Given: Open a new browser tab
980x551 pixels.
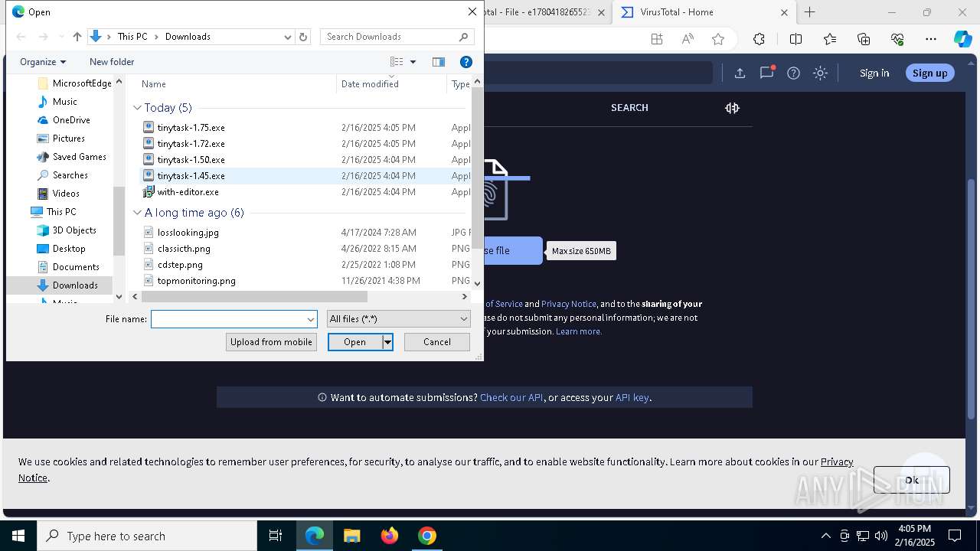Looking at the screenshot, I should tap(810, 12).
